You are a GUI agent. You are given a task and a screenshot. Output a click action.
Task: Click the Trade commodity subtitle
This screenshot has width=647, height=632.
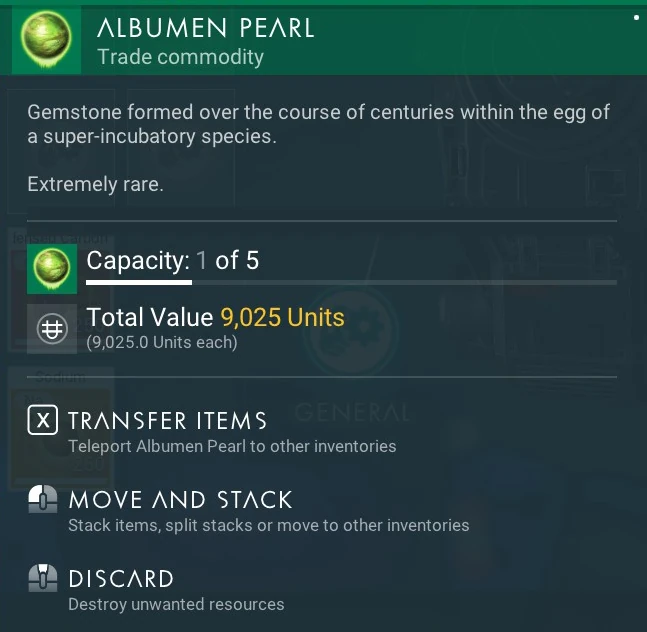point(181,57)
